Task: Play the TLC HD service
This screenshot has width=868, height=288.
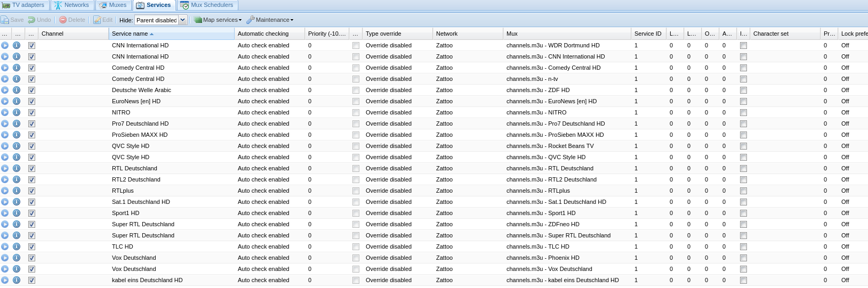Action: pyautogui.click(x=5, y=246)
